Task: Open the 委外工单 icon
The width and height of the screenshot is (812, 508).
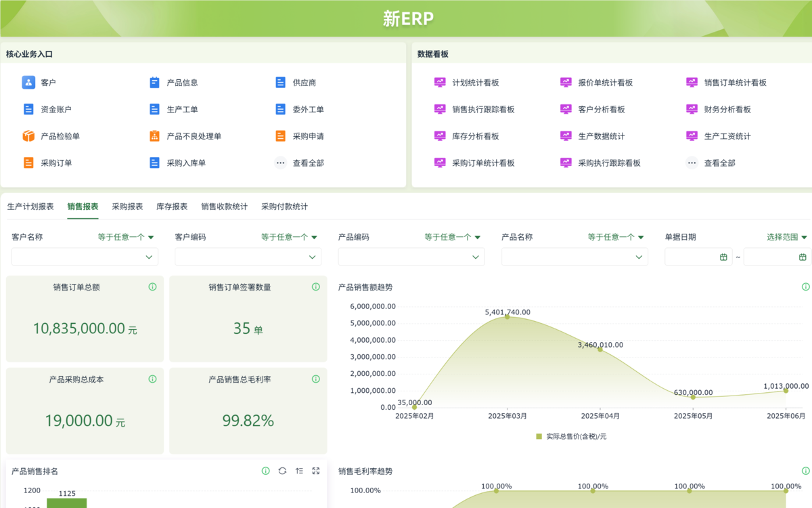Action: [x=281, y=109]
